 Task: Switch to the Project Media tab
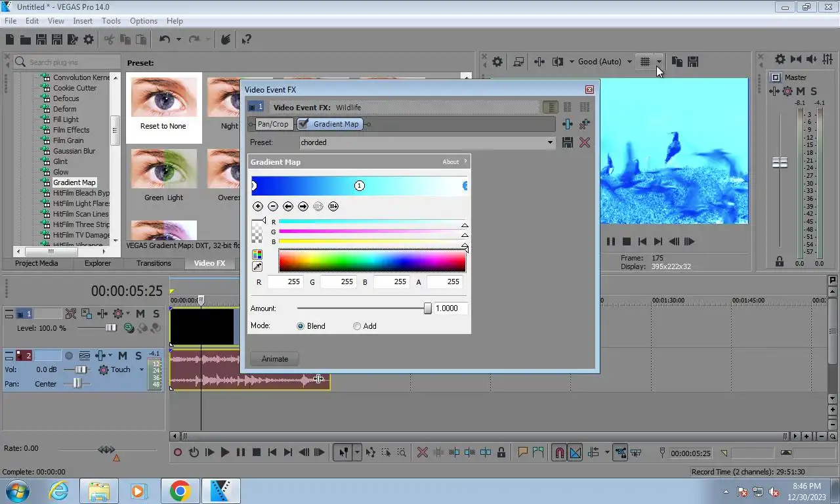[x=37, y=263]
